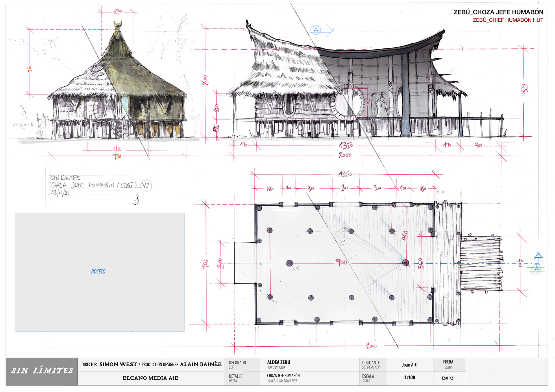Viewport: 555px width, 392px height.
Task: Click the SIN LÍMITES logo block
Action: [x=42, y=371]
